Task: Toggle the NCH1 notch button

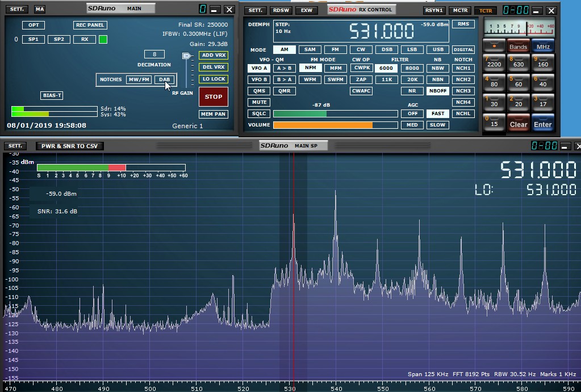Action: point(463,68)
